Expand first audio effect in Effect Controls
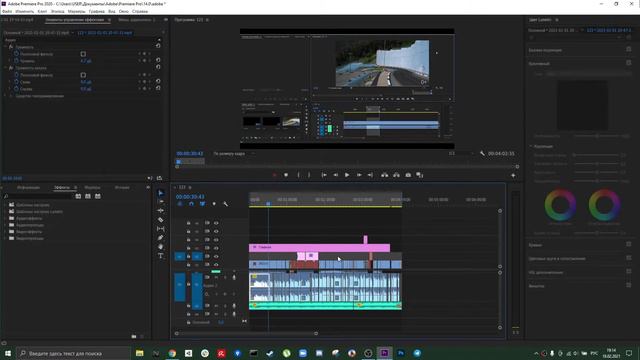The height and width of the screenshot is (360, 640). point(6,47)
